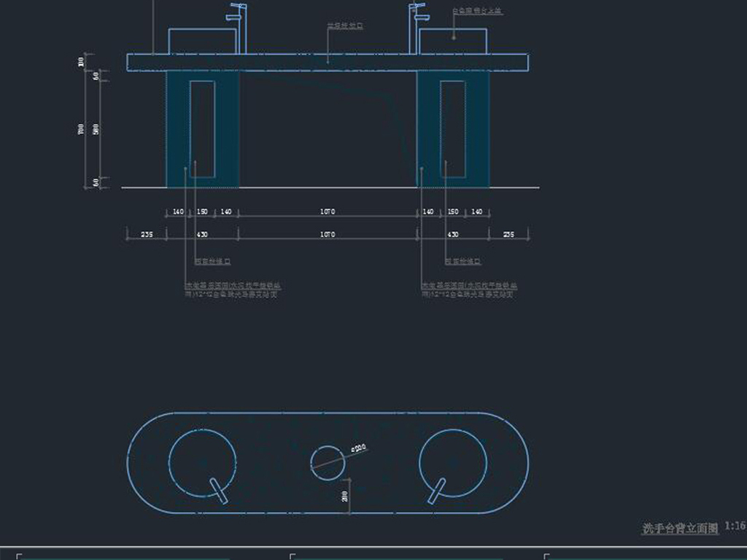Viewport: 747px width, 560px height.
Task: Select the 580 vertical dimension text
Action: (96, 129)
